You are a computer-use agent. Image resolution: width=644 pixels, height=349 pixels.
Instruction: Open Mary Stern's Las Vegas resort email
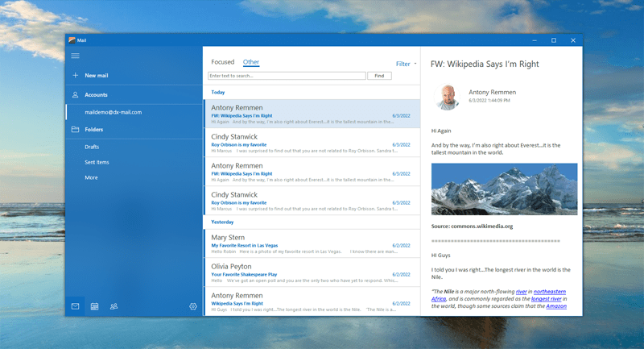pos(312,243)
